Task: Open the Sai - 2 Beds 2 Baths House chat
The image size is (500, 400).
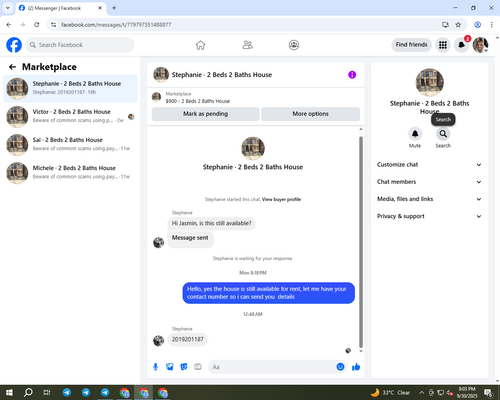Action: coord(70,145)
